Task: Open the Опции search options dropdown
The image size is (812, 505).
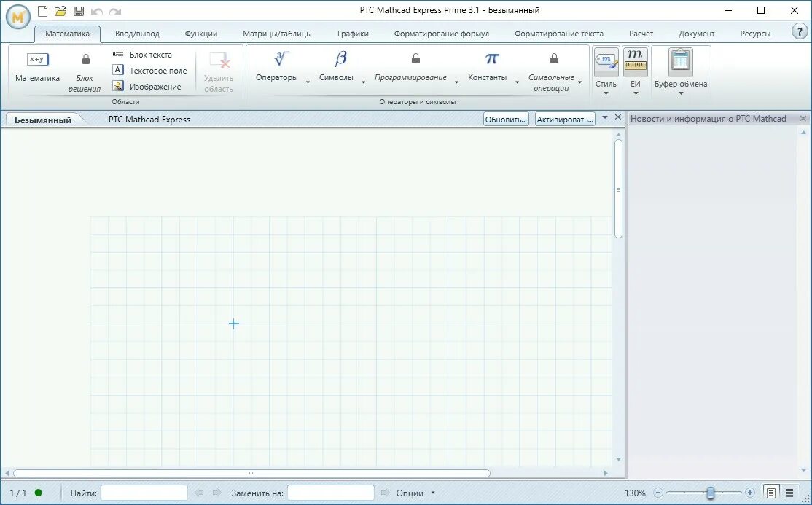Action: (x=415, y=493)
